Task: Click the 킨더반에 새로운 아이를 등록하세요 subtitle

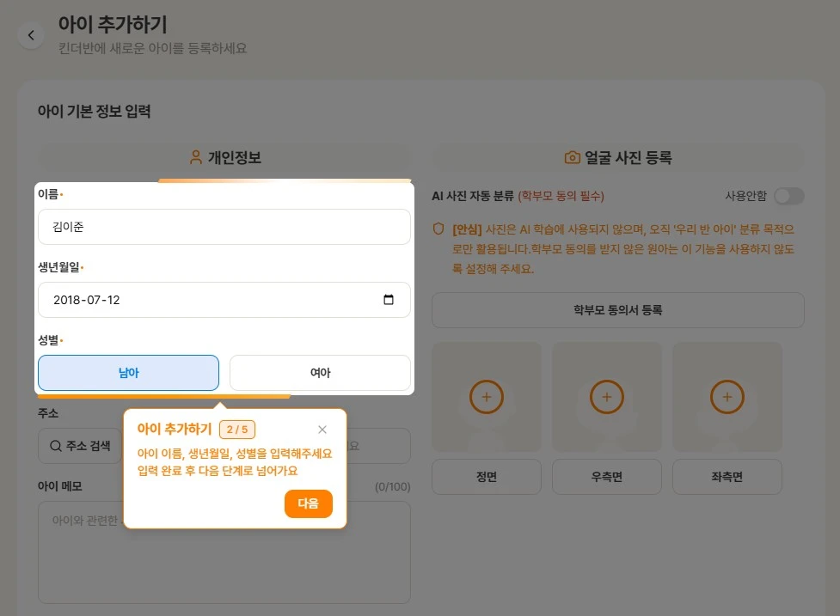Action: tap(153, 48)
